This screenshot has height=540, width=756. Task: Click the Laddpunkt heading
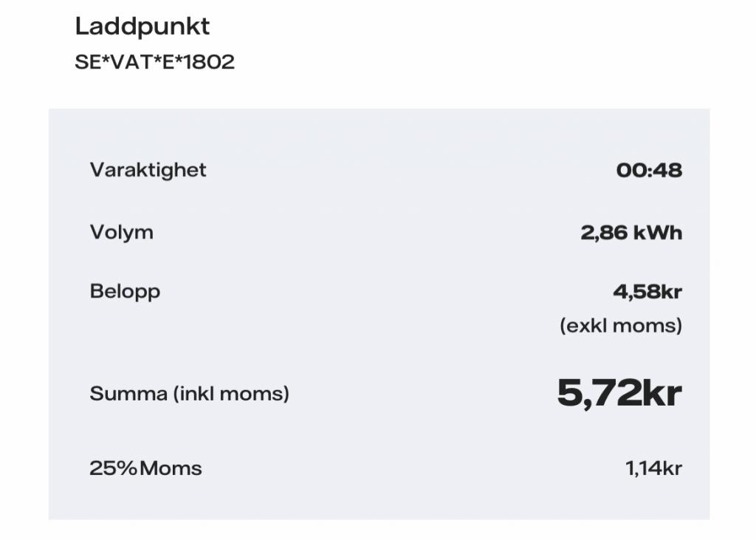142,27
